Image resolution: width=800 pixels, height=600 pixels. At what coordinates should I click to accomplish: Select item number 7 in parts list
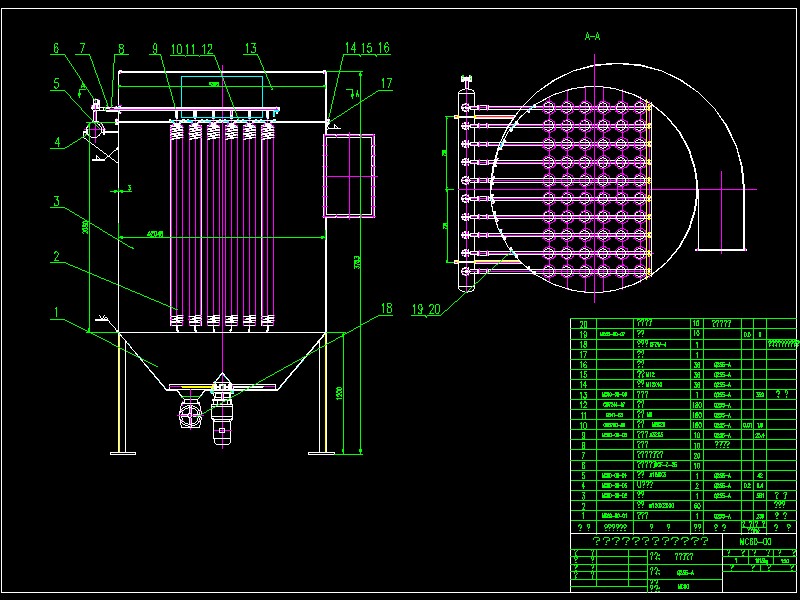click(x=584, y=455)
